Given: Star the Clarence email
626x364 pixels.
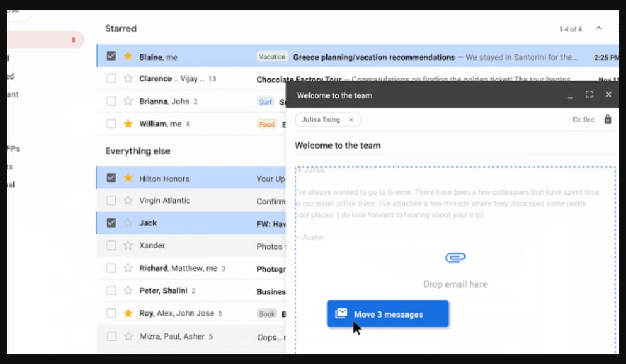Looking at the screenshot, I should [128, 79].
